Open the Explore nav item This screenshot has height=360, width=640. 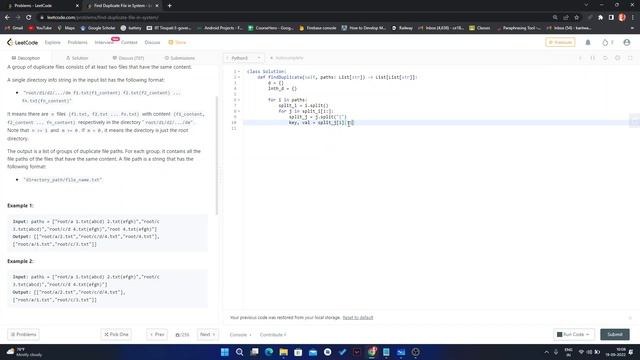coord(52,42)
